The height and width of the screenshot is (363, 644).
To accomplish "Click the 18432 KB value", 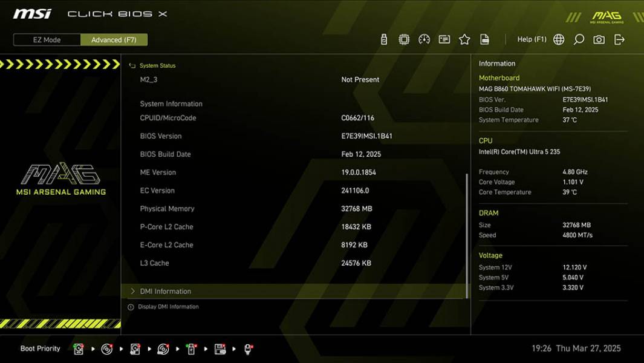I will click(x=356, y=226).
